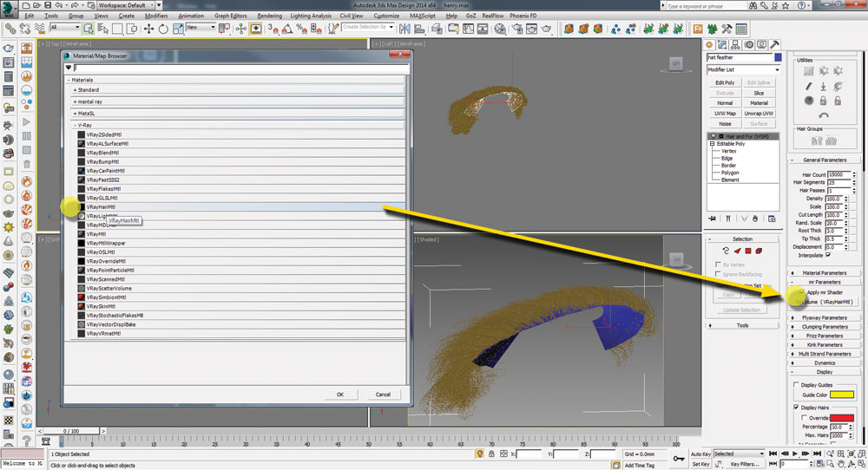Open the Customize menu
Screen dimensions: 868x470
[x=386, y=16]
